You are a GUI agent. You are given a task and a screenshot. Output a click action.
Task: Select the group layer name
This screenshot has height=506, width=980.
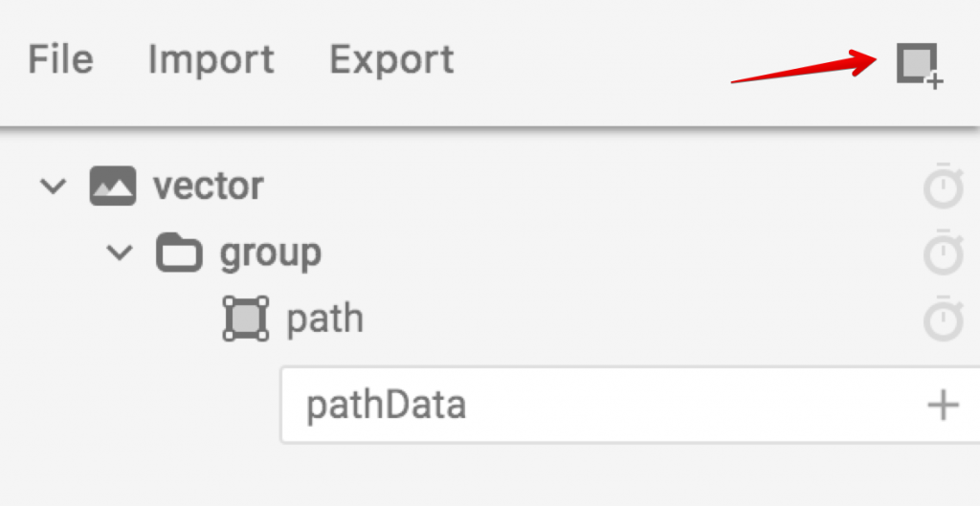[x=271, y=253]
